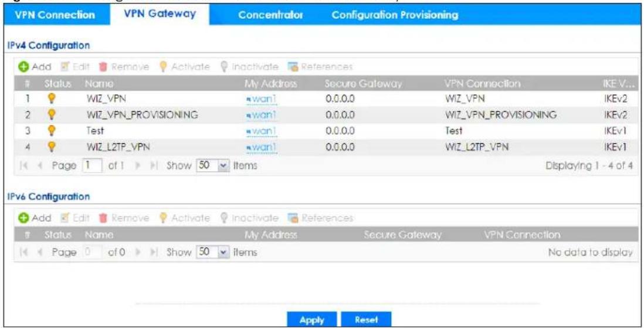Click Activate in the IPv6 toolbar
Viewport: 644px width, 328px height.
[184, 218]
